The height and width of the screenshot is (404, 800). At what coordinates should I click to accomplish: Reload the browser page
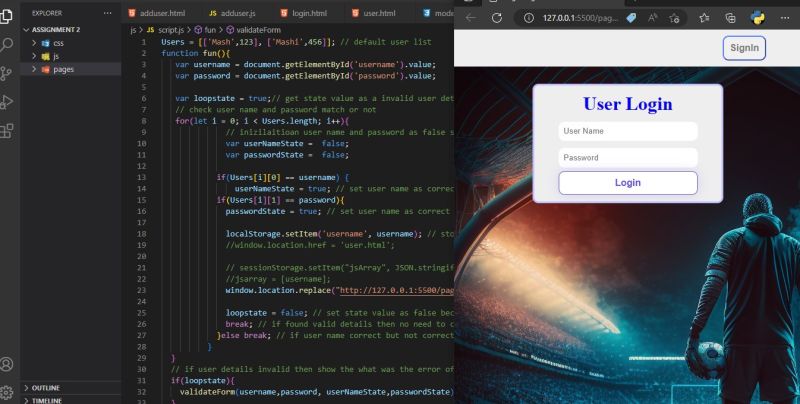(496, 18)
